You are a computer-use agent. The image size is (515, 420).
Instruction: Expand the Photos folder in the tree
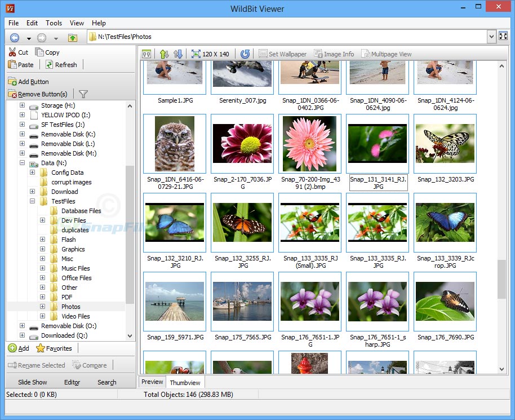click(x=42, y=306)
